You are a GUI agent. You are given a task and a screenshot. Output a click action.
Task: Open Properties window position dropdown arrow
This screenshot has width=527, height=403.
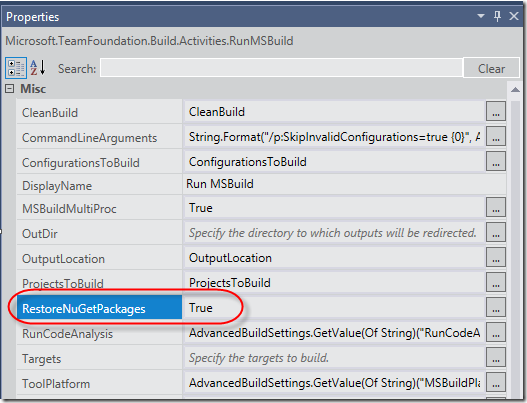(481, 16)
